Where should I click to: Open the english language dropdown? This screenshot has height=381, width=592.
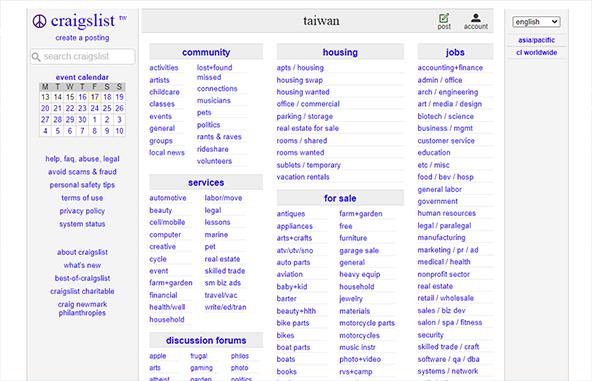[536, 22]
